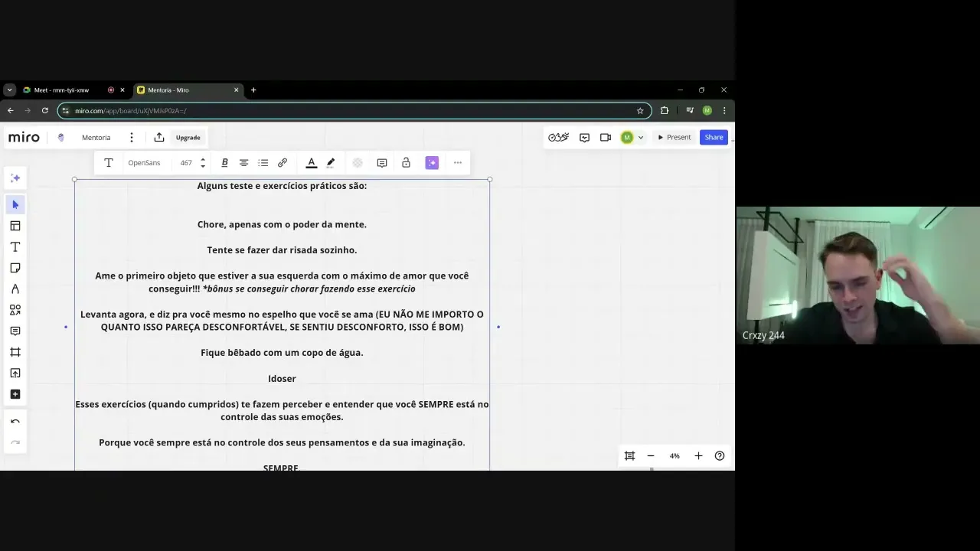Select the Frame tool in left sidebar
The width and height of the screenshot is (980, 551).
[15, 352]
